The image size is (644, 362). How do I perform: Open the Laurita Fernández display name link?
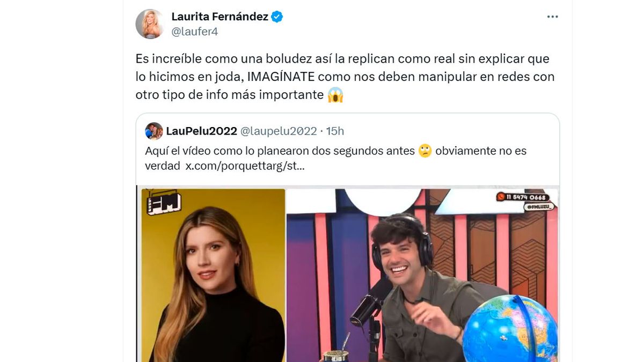tap(219, 17)
